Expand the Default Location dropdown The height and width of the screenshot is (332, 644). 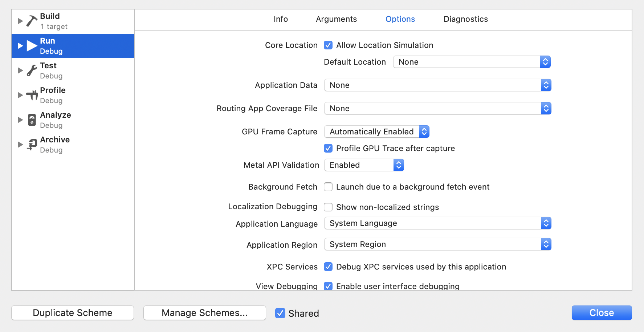pos(545,62)
